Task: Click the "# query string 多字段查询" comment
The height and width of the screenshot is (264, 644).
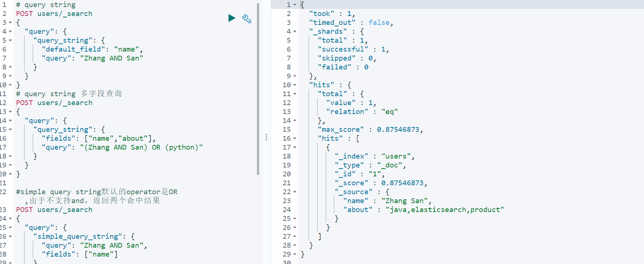Action: (69, 94)
